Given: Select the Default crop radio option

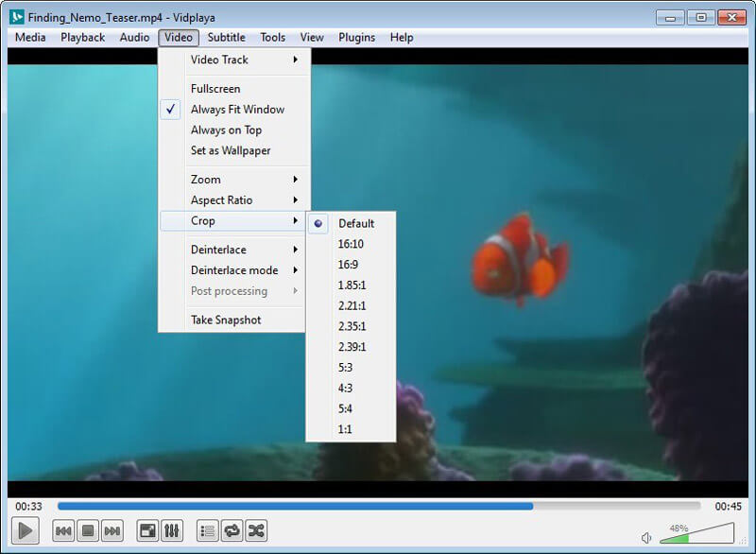Looking at the screenshot, I should (x=356, y=224).
